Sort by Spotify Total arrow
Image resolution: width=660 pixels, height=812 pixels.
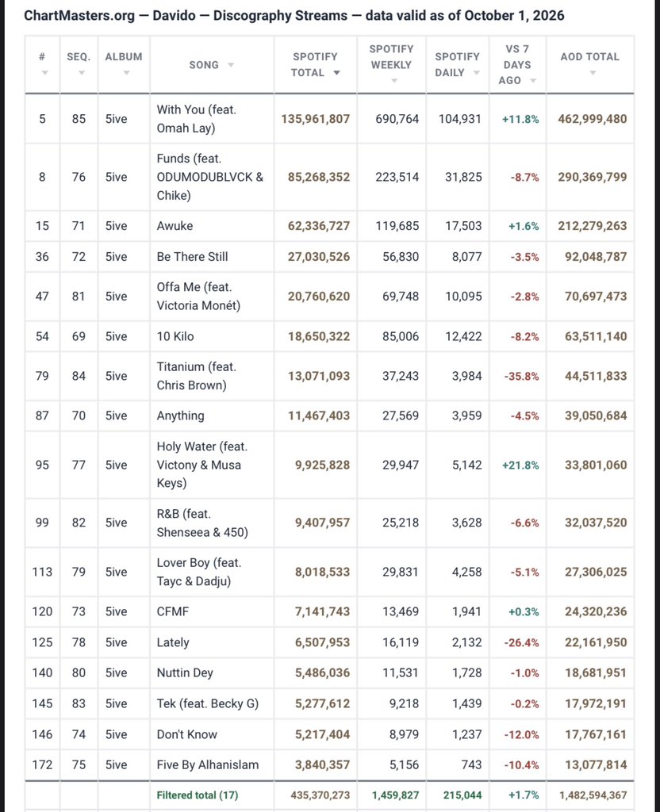pos(336,73)
